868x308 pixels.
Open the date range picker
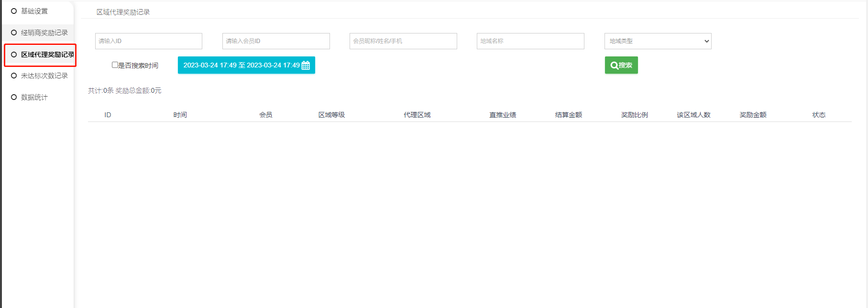242,66
